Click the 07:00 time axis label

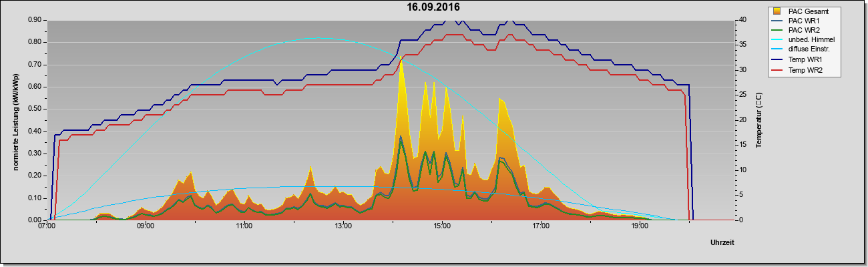[x=47, y=226]
